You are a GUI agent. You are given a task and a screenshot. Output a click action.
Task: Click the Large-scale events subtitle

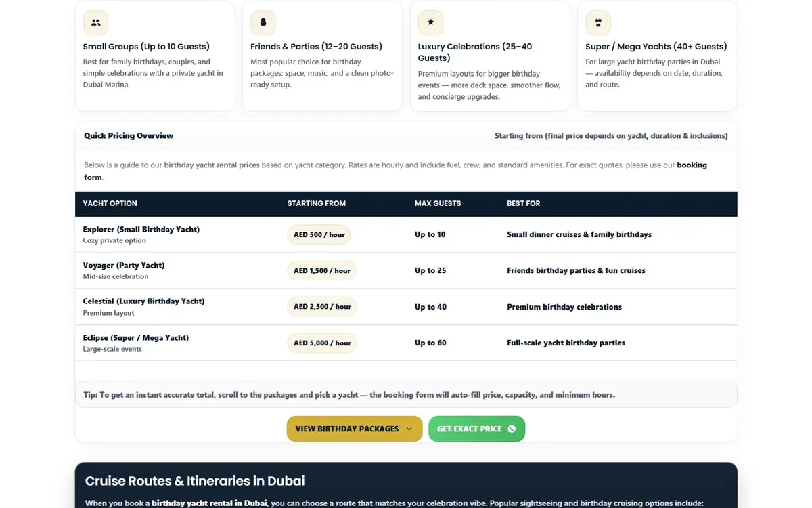tap(112, 349)
